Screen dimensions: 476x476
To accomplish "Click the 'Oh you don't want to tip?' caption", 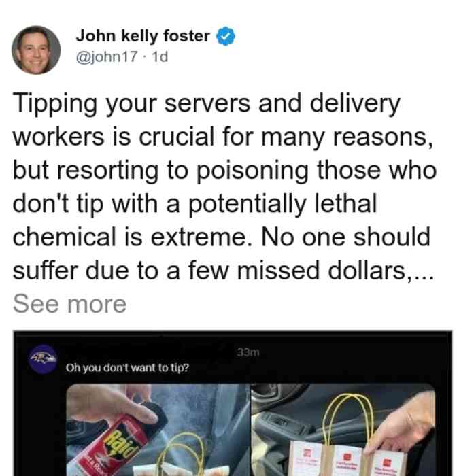I will click(128, 368).
